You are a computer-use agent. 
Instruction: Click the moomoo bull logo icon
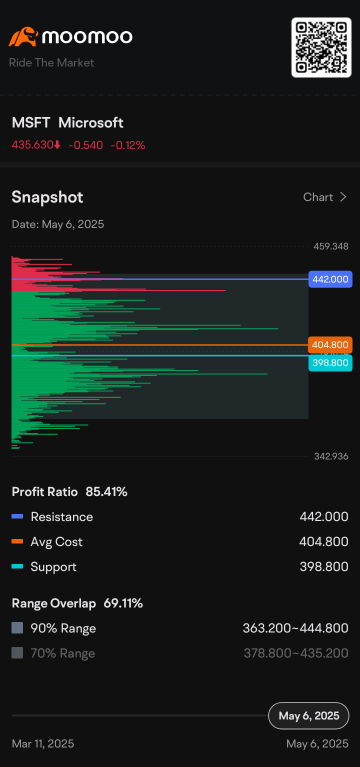(x=23, y=37)
